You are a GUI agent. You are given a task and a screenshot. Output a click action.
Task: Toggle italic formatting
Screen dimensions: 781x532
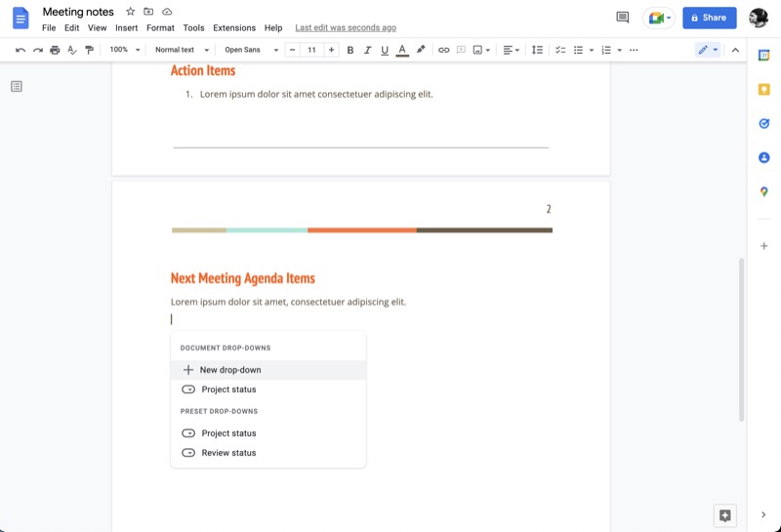[368, 50]
